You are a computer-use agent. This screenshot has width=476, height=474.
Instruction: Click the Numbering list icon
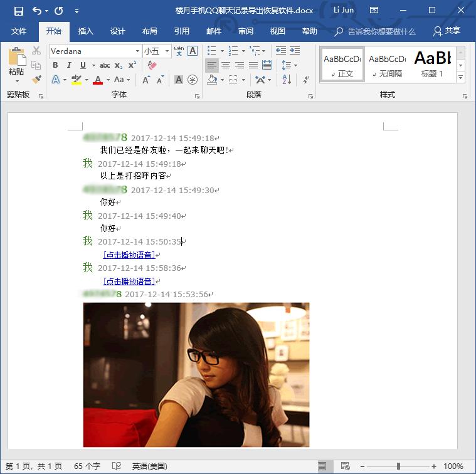(x=233, y=50)
